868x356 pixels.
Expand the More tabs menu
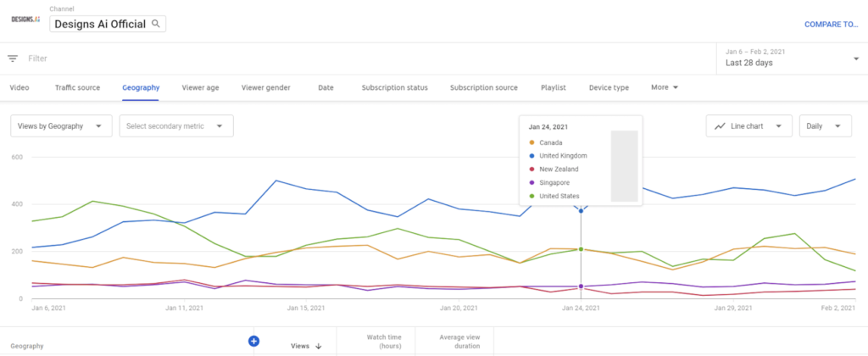(665, 87)
